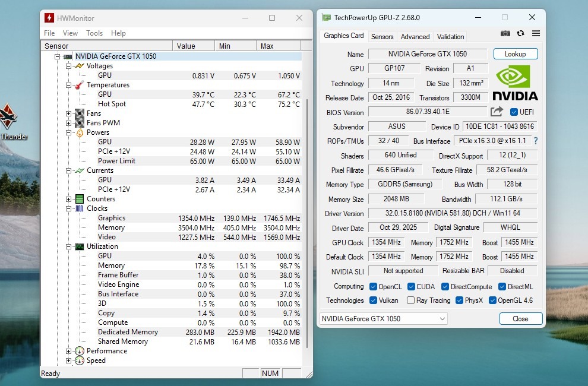Viewport: 588px width, 386px height.
Task: Select the Speed gauge icon
Action: pos(79,360)
